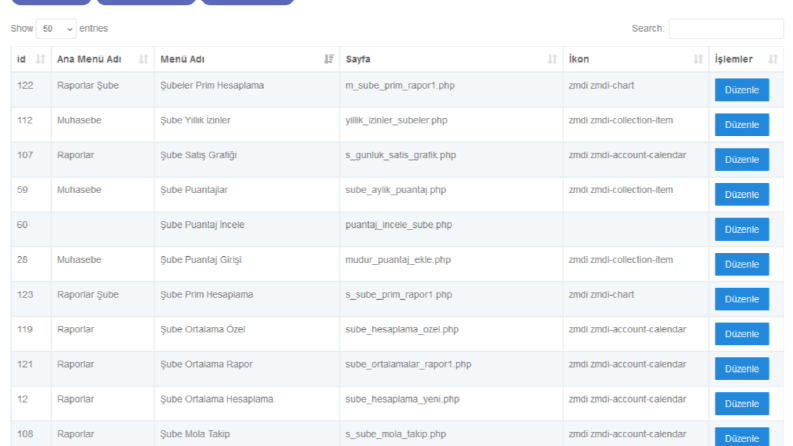Click zmdi-account-calendar cell in row 107
Image resolution: width=793 pixels, height=446 pixels.
627,155
